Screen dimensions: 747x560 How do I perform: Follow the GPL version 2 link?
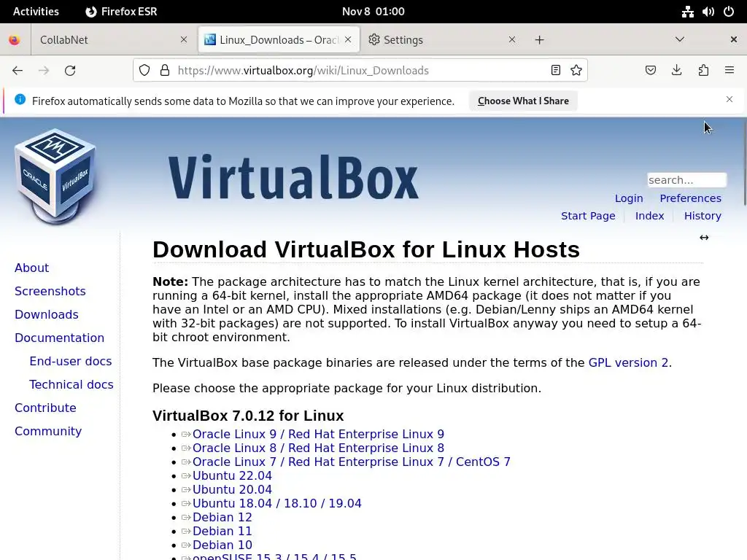[628, 362]
